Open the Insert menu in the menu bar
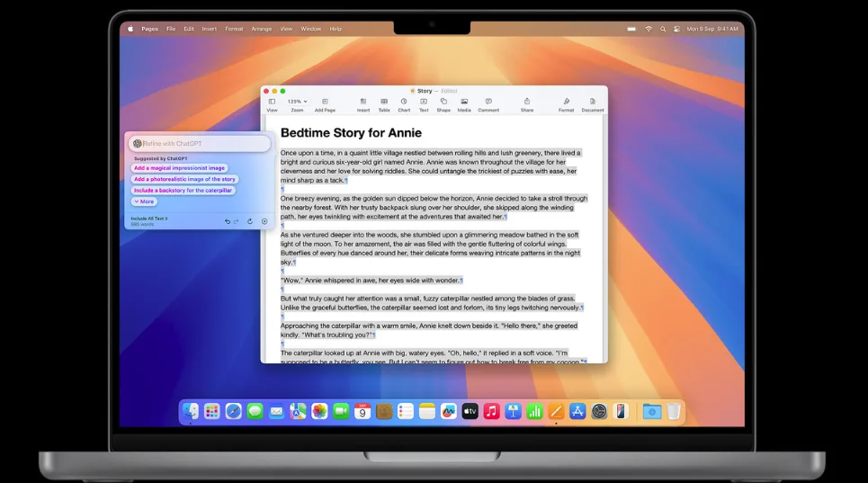The image size is (868, 483). pyautogui.click(x=210, y=29)
